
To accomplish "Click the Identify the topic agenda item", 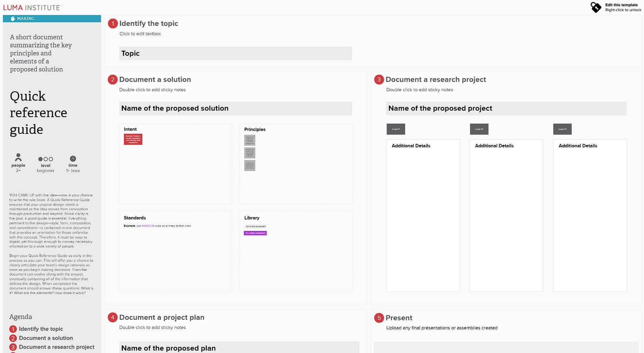I will pos(41,329).
